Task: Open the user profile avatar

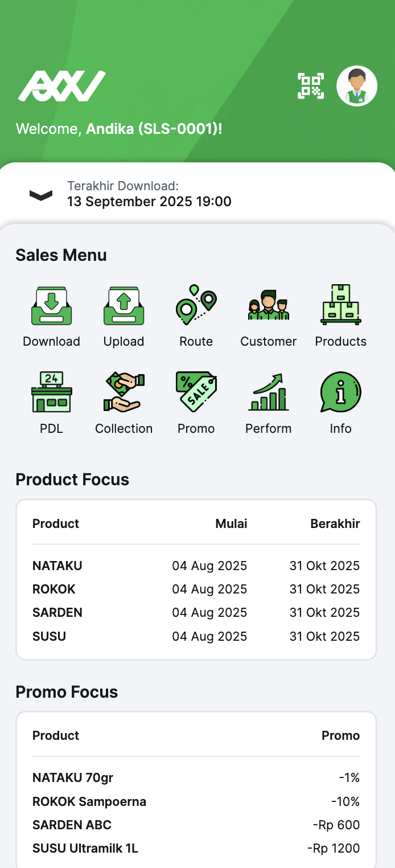Action: (357, 86)
